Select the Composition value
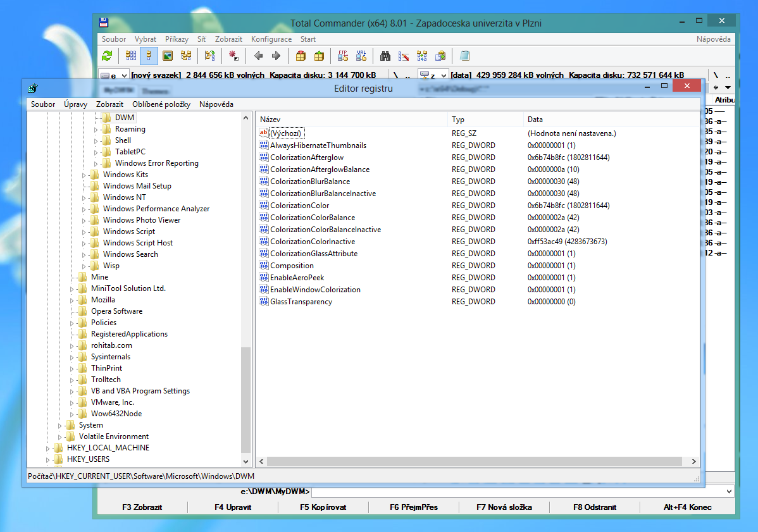 [292, 265]
